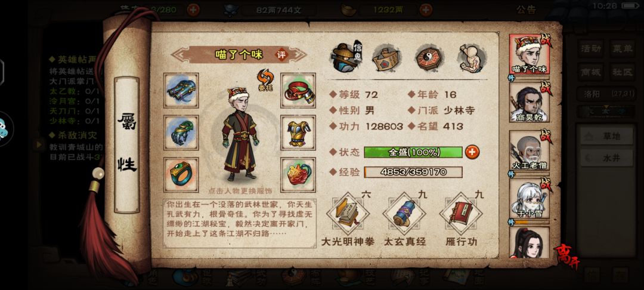Click character figure to change costume
Screen dimensions: 644x290
240,135
